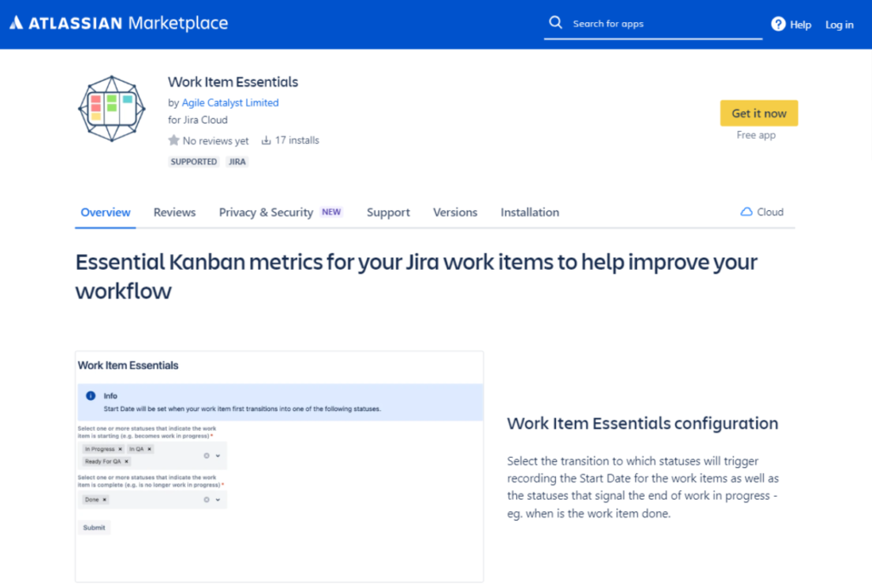Remove the Ready For QA status chip
The width and height of the screenshot is (872, 588).
click(126, 461)
